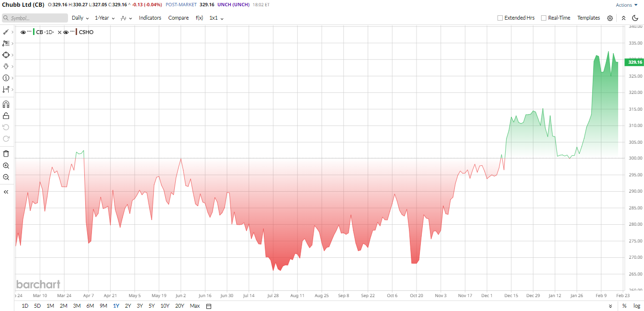Select the 3M time range

(77, 306)
